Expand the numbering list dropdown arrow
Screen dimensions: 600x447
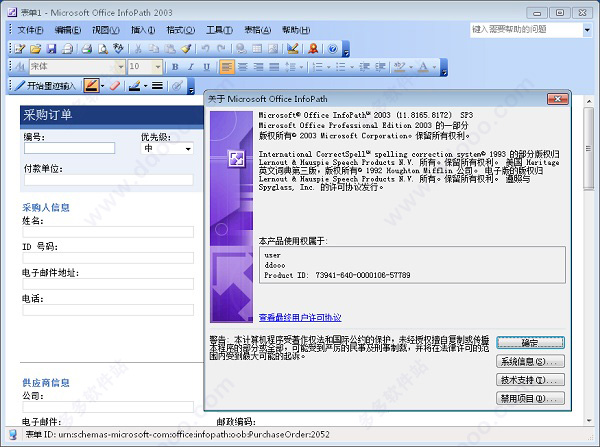[x=329, y=67]
